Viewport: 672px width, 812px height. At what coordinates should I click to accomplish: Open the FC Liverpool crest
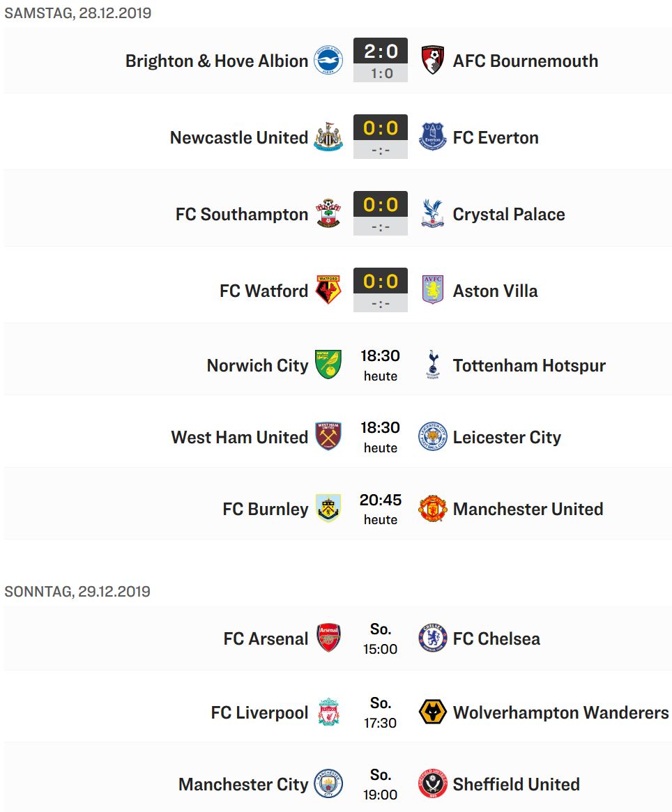(328, 712)
